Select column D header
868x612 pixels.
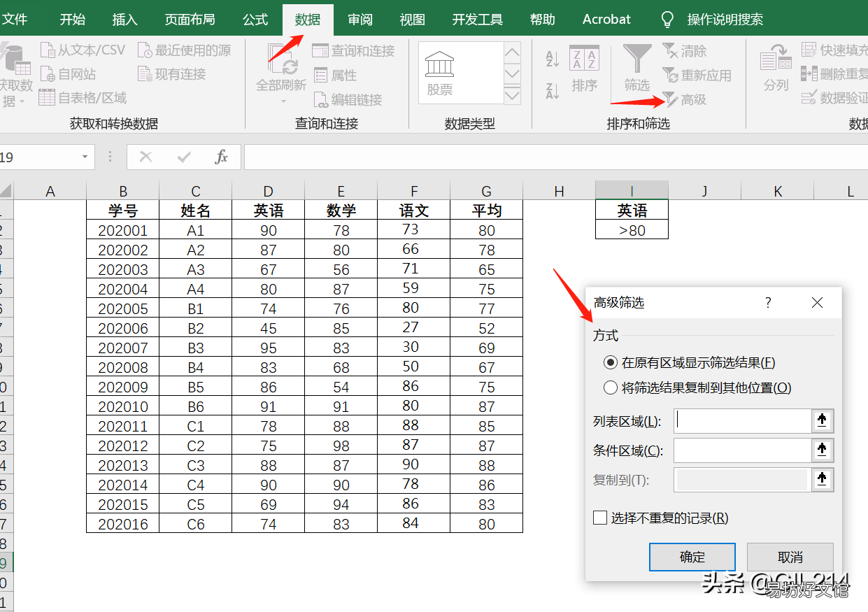coord(269,191)
